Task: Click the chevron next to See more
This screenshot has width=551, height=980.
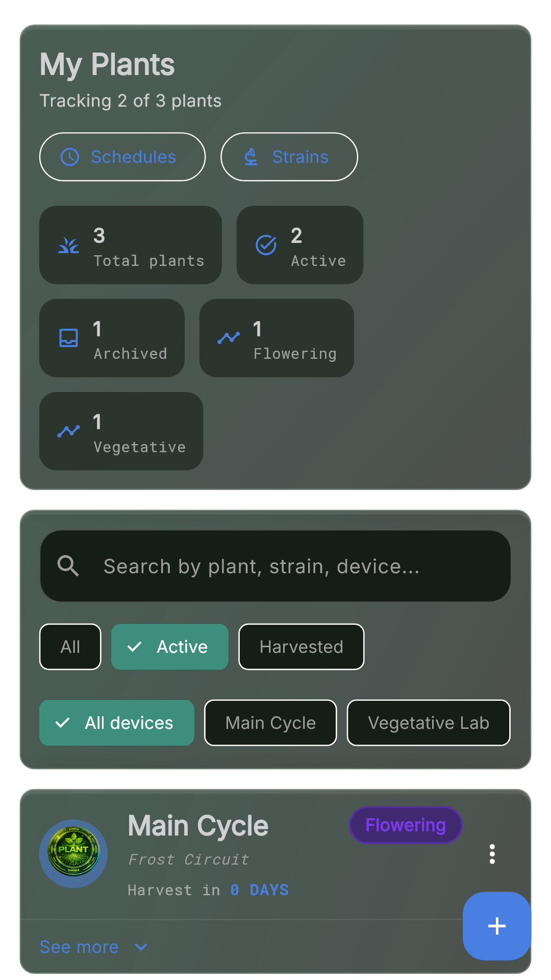Action: pos(141,947)
